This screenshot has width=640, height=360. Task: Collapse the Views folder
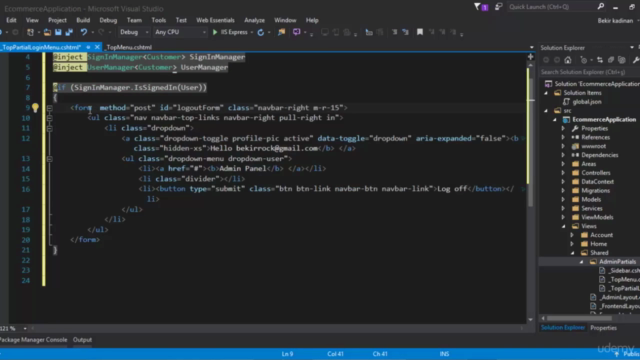click(564, 226)
